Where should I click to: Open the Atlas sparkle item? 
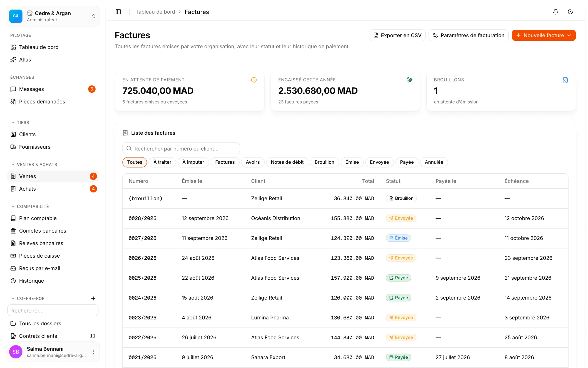[13, 60]
